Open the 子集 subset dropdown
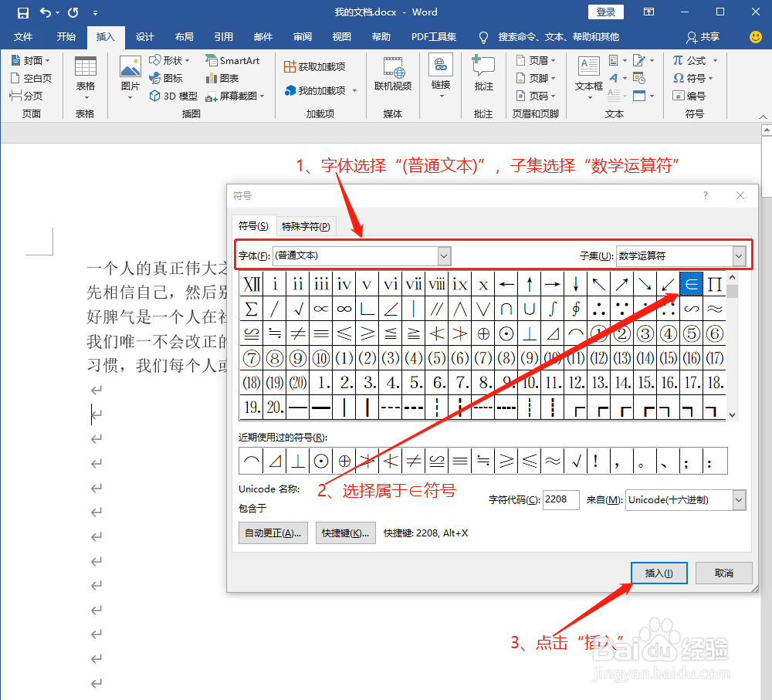The image size is (772, 700). [x=739, y=256]
